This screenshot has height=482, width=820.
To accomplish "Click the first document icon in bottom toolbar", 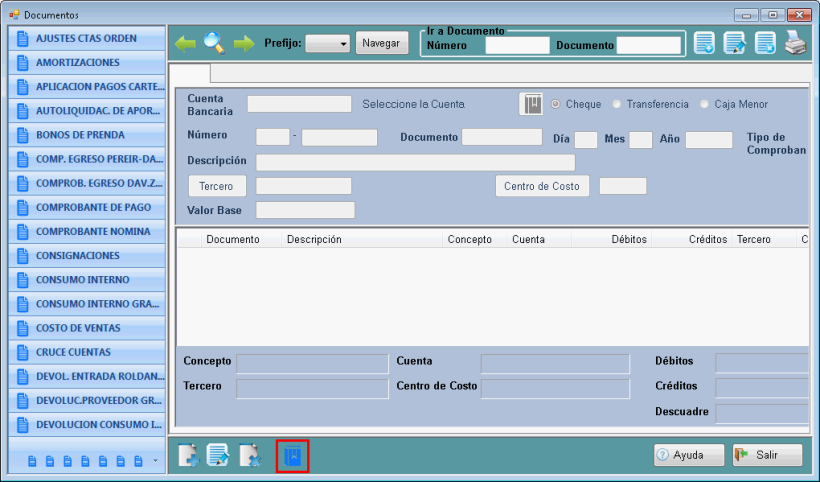I will click(188, 456).
